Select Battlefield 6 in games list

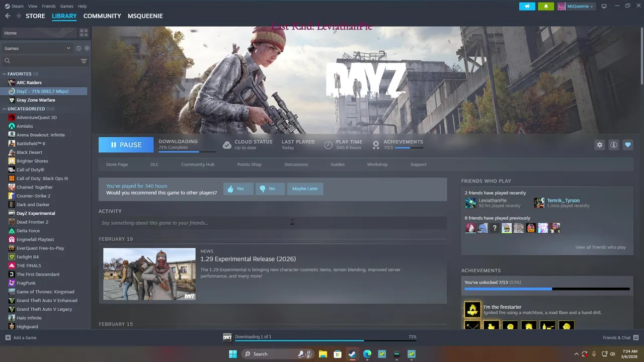31,144
